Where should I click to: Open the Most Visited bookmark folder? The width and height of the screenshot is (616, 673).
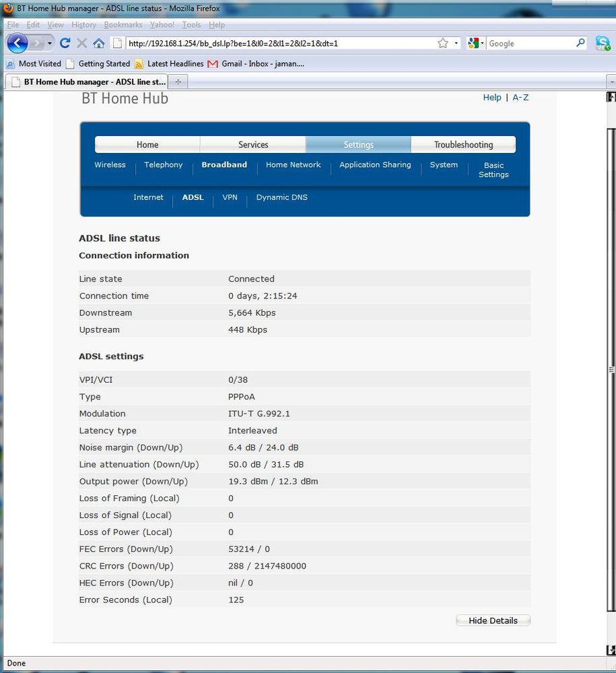point(34,63)
